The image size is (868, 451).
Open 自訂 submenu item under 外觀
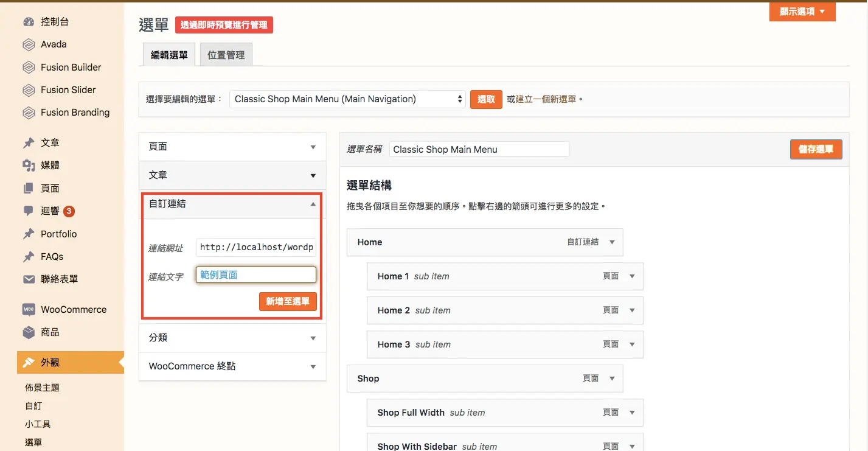tap(33, 406)
